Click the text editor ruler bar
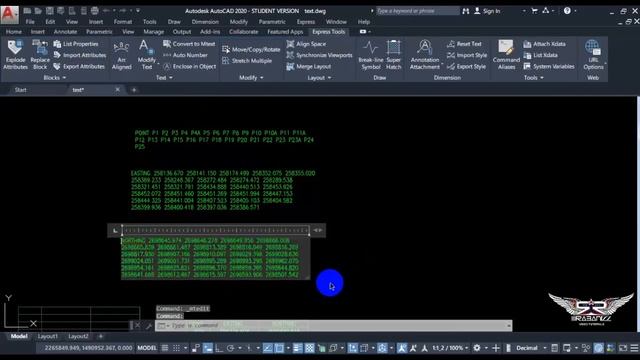Screen dimensions: 640x360 [x=216, y=231]
